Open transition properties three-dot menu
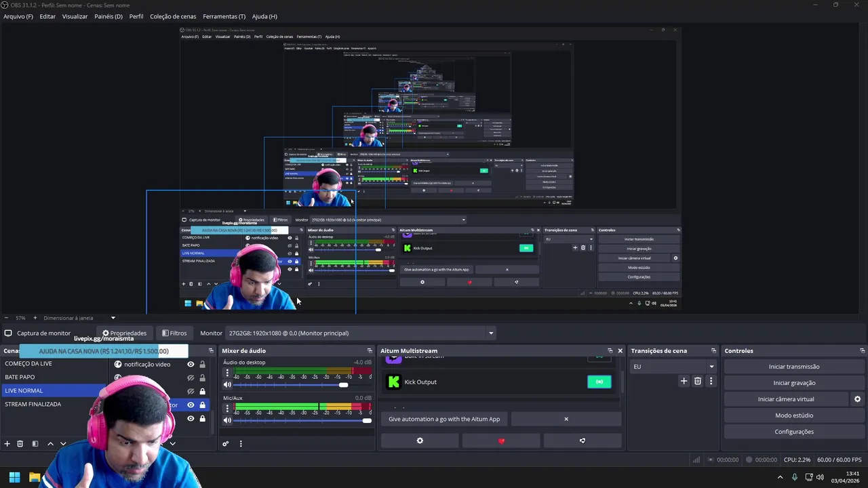The image size is (868, 488). pos(711,381)
